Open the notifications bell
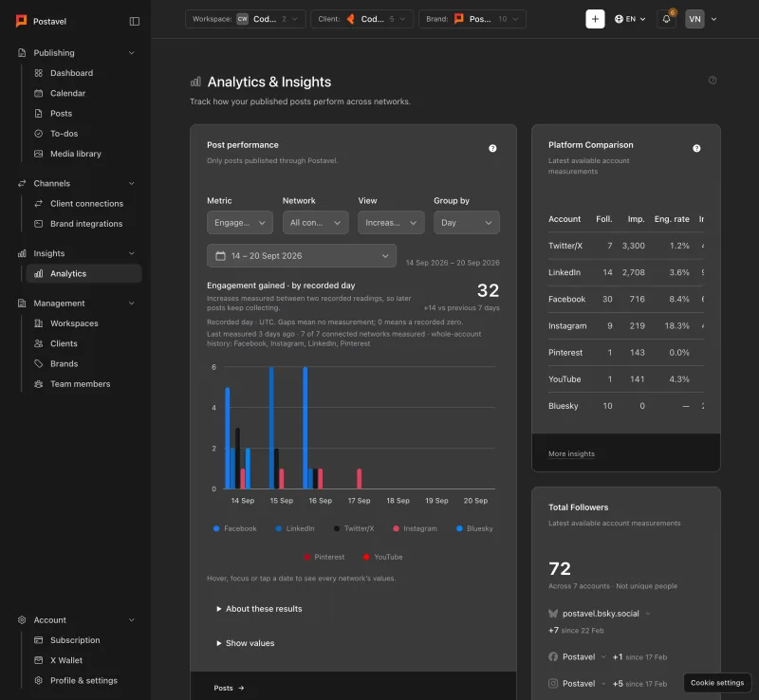Image resolution: width=759 pixels, height=700 pixels. pyautogui.click(x=667, y=19)
